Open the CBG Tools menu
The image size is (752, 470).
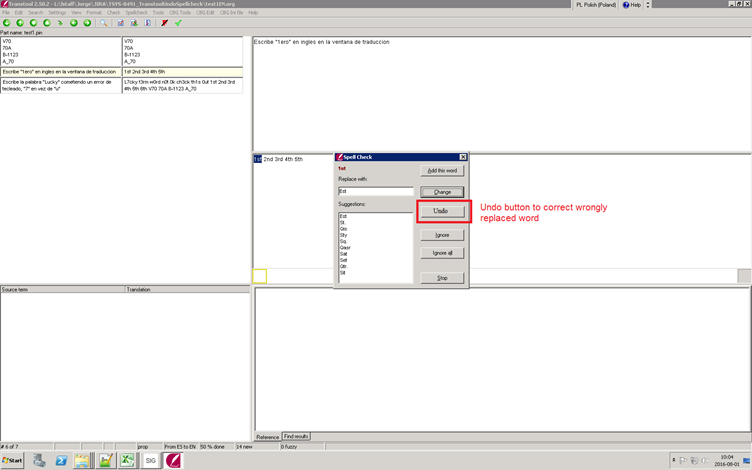pyautogui.click(x=178, y=12)
